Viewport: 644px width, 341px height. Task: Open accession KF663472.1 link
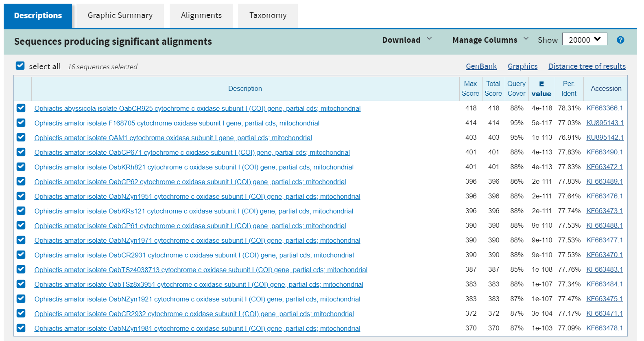point(605,167)
